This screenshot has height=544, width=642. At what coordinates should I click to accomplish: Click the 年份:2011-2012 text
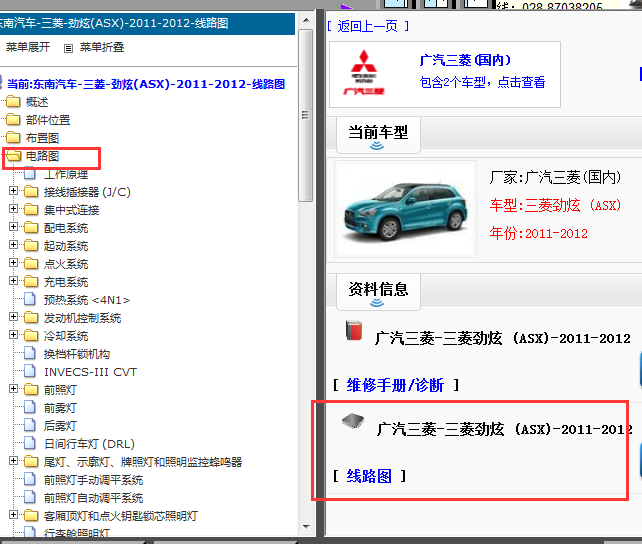pyautogui.click(x=538, y=233)
